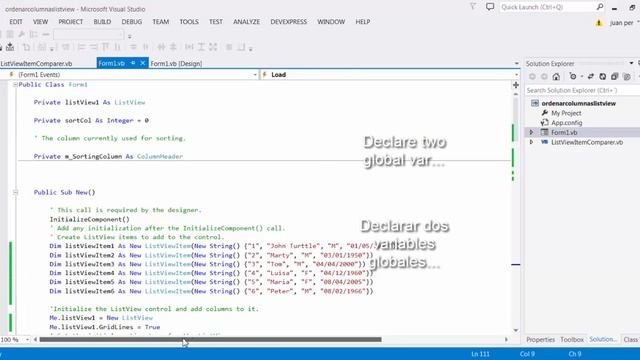Click the Collapse All icon

coord(615,77)
